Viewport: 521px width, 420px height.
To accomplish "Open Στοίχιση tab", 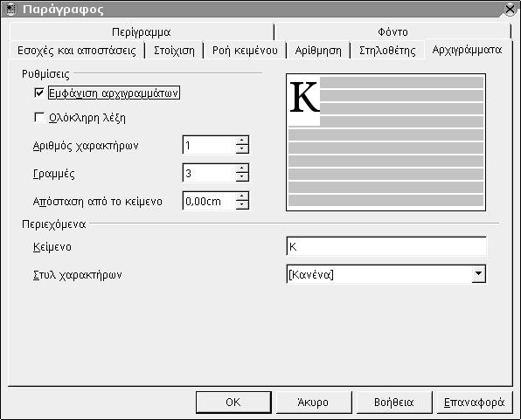I will [x=174, y=51].
